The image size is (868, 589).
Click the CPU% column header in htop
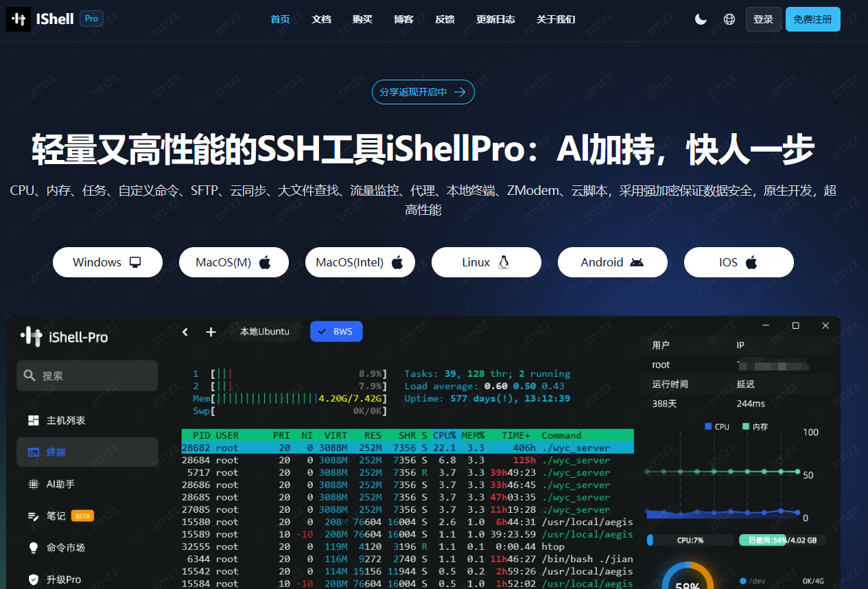tap(445, 435)
